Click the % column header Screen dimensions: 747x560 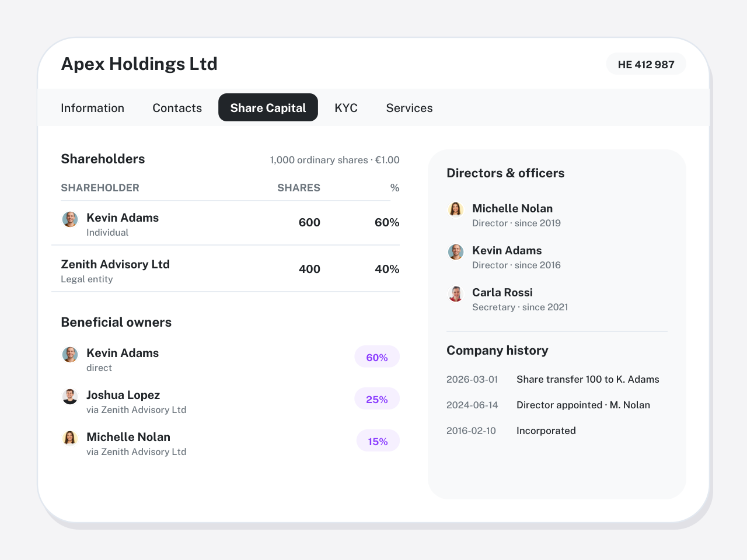coord(395,188)
